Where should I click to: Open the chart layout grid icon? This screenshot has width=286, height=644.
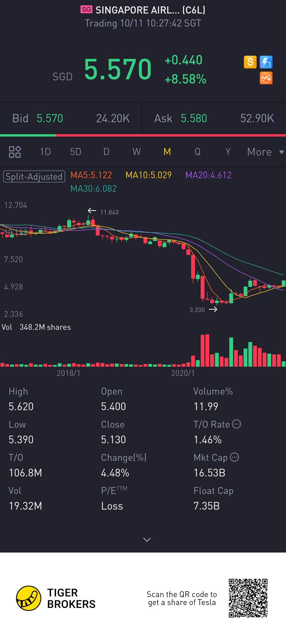(15, 152)
